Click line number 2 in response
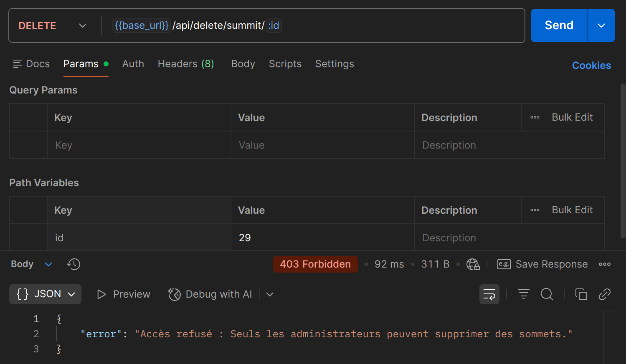Image resolution: width=626 pixels, height=364 pixels. pos(36,334)
